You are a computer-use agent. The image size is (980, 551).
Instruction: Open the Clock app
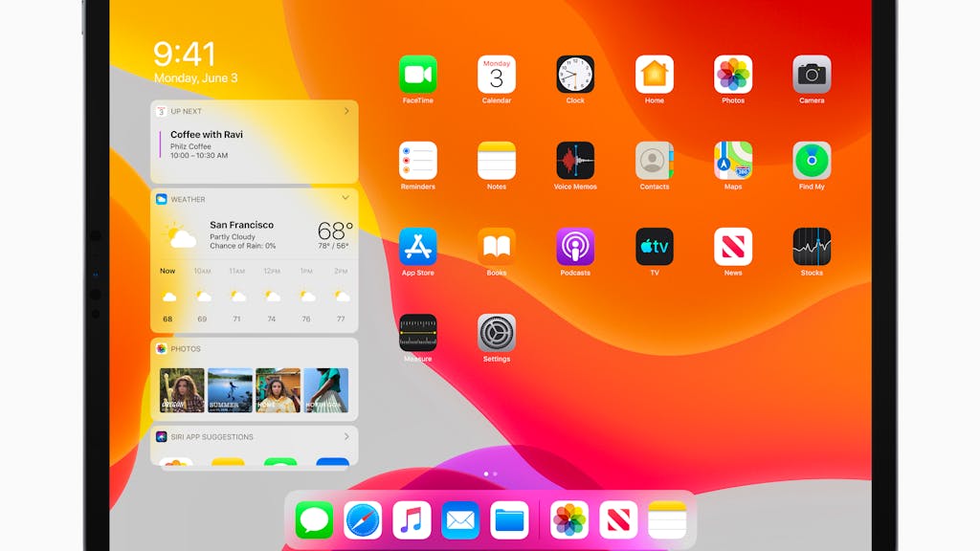[575, 73]
